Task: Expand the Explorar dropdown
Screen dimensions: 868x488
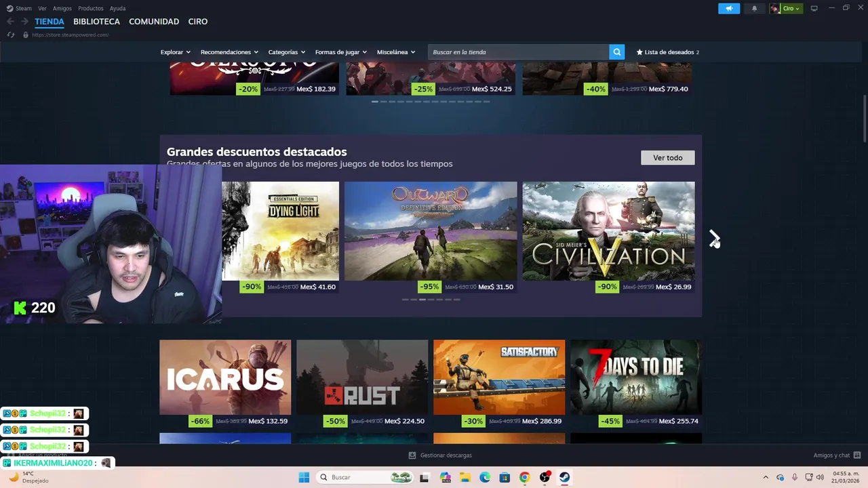Action: click(175, 52)
